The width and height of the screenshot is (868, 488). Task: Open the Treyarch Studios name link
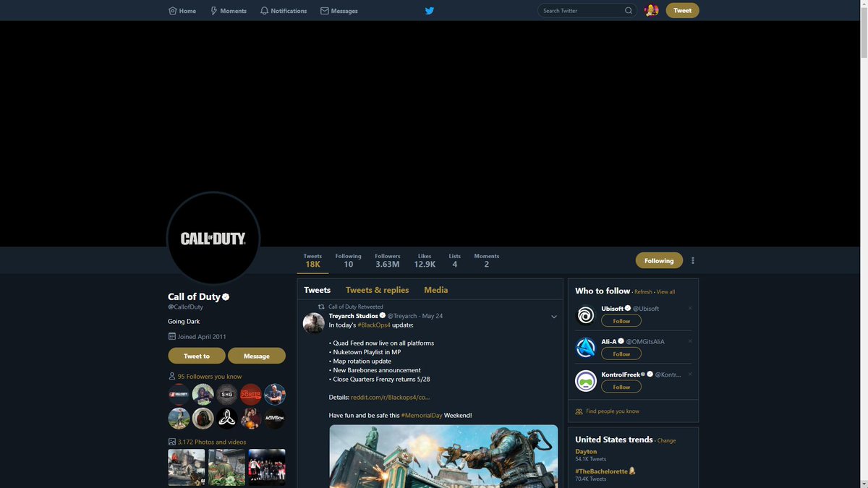[x=353, y=316]
